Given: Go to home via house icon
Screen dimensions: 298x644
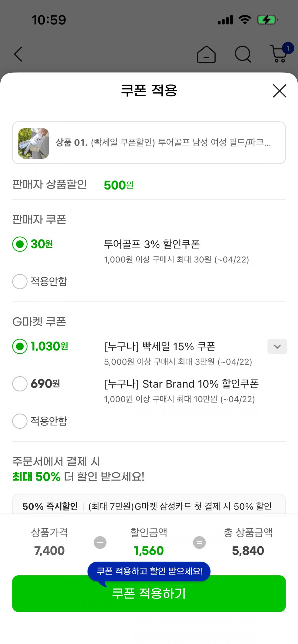Looking at the screenshot, I should (x=206, y=55).
